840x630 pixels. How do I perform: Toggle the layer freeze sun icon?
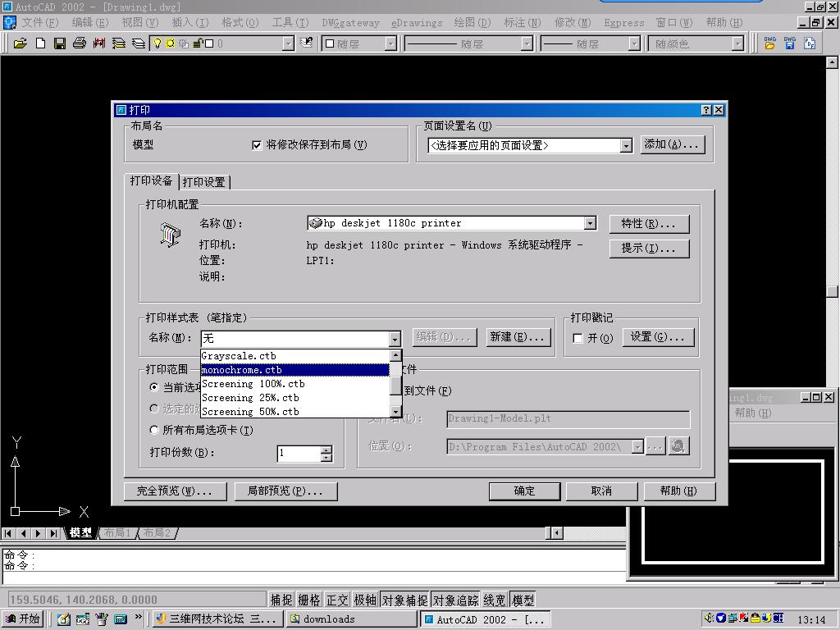pyautogui.click(x=170, y=43)
